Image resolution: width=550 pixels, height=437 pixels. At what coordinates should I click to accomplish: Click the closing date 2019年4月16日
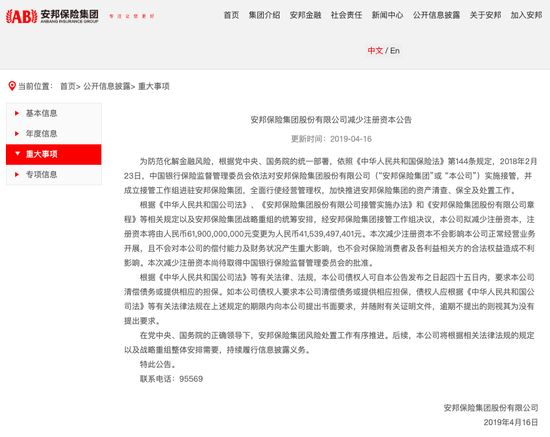511,422
